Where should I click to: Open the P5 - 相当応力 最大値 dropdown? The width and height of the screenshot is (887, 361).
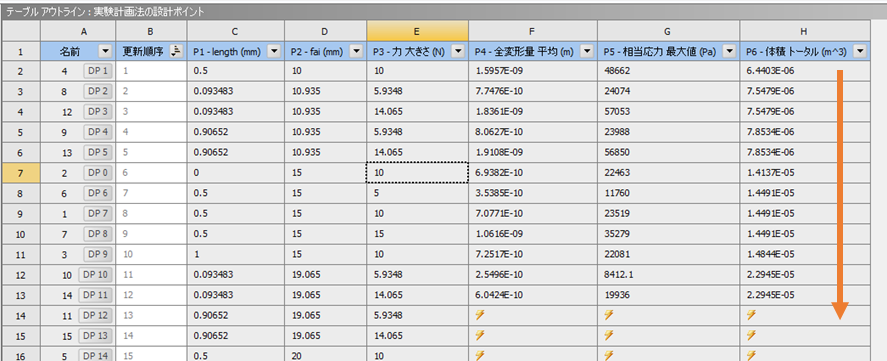coord(729,51)
